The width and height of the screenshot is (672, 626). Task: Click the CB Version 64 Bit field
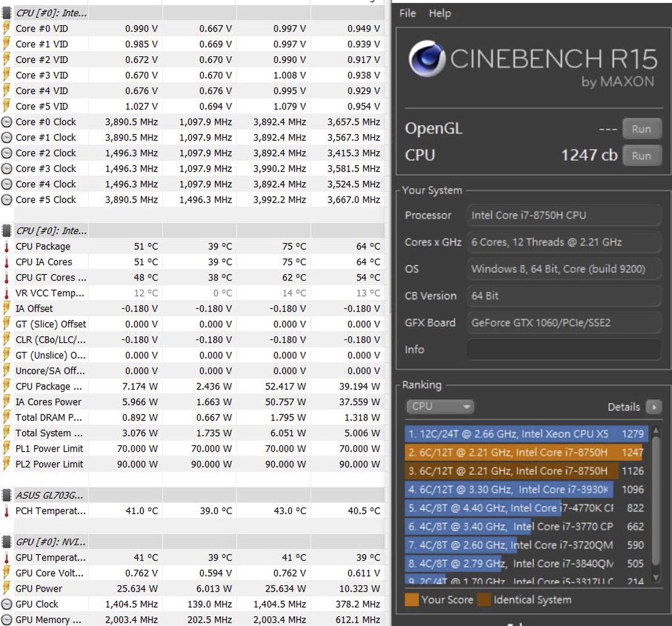pyautogui.click(x=564, y=296)
